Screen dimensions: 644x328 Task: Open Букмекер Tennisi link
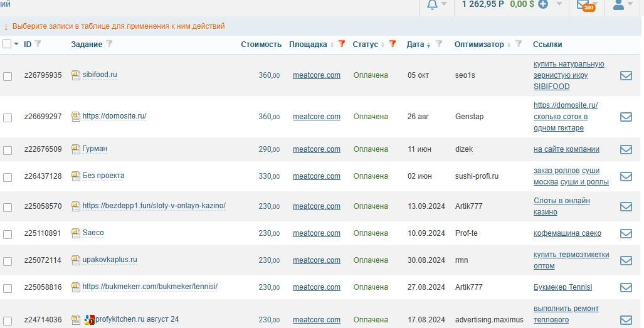[x=562, y=287]
